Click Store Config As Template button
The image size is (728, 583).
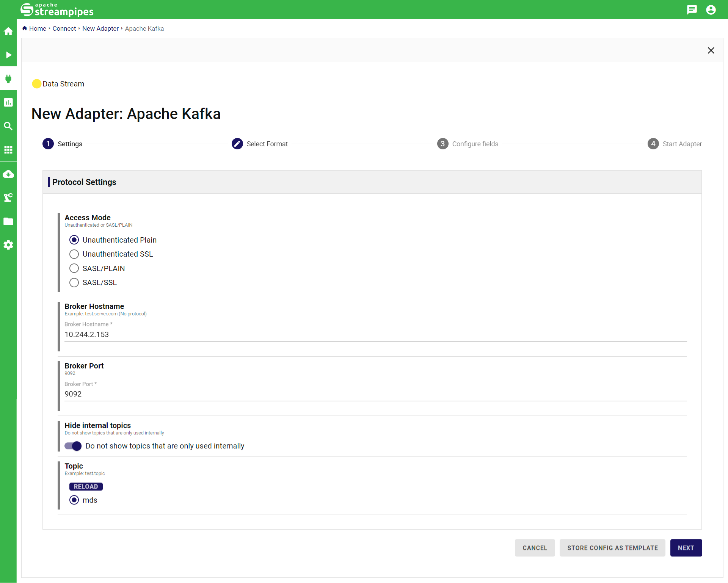pyautogui.click(x=612, y=548)
